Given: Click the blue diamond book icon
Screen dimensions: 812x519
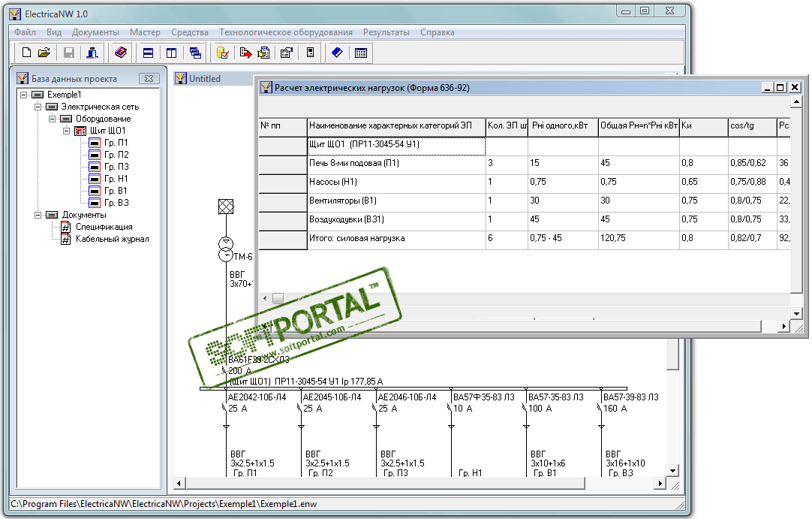Looking at the screenshot, I should click(337, 53).
